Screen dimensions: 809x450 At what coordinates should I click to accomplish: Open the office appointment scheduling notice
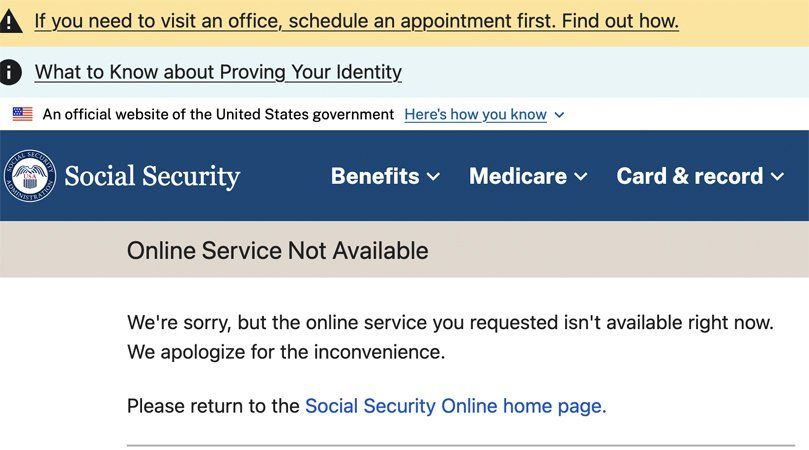357,21
